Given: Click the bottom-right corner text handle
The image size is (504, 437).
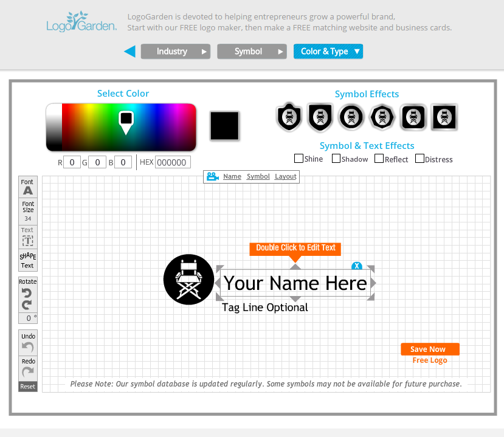Looking at the screenshot, I should pyautogui.click(x=371, y=297).
